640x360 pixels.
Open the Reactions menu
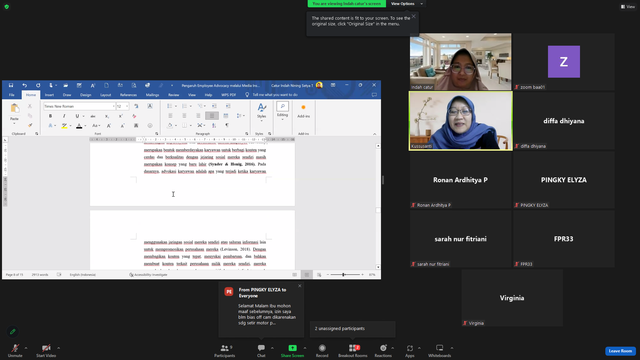click(383, 351)
